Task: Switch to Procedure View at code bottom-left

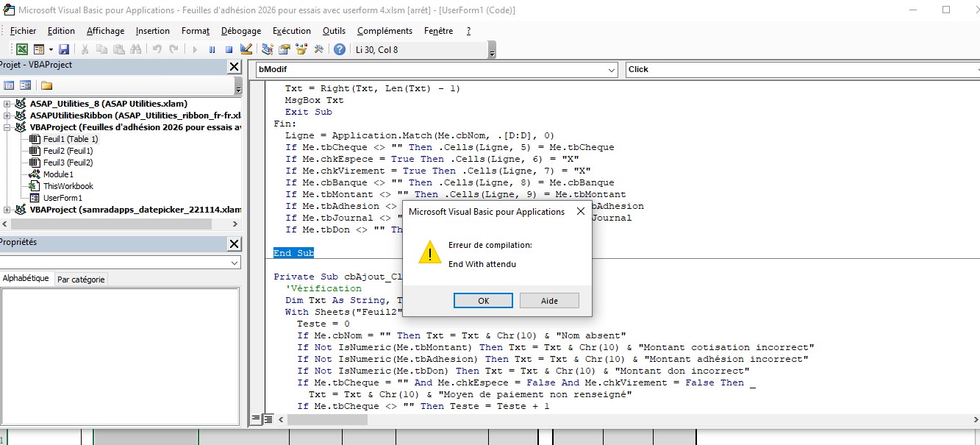Action: click(x=257, y=419)
